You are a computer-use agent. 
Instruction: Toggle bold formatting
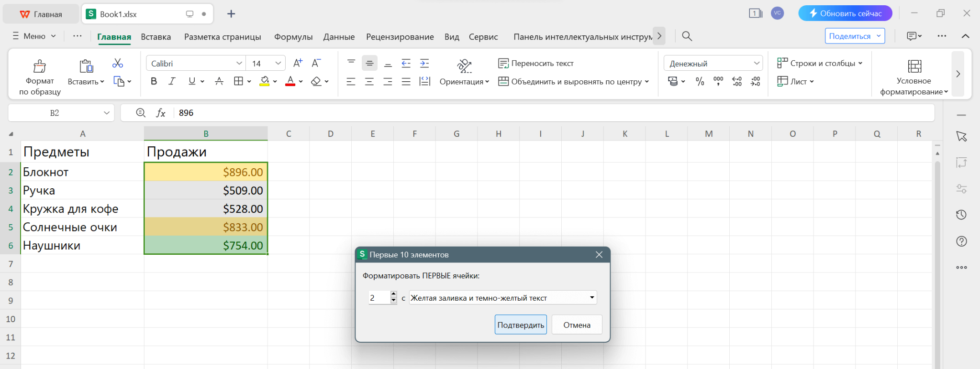point(154,82)
